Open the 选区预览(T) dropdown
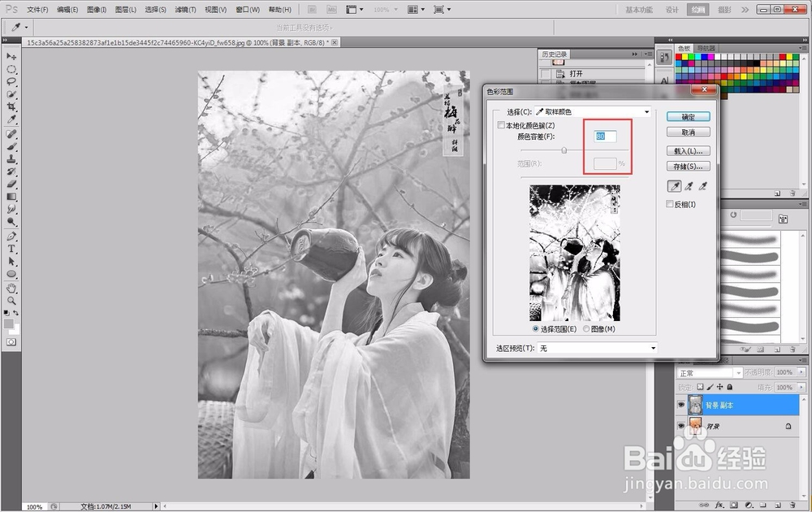Viewport: 812px width, 512px height. click(597, 349)
